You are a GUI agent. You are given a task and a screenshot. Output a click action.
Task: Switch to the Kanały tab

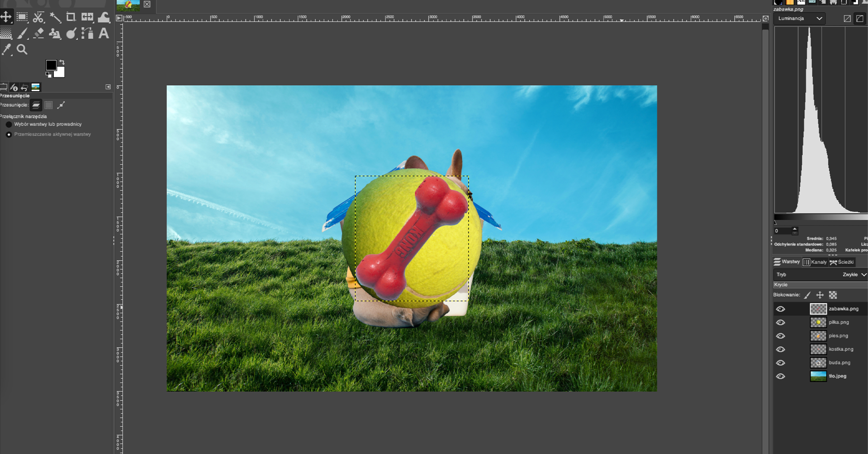coord(815,262)
